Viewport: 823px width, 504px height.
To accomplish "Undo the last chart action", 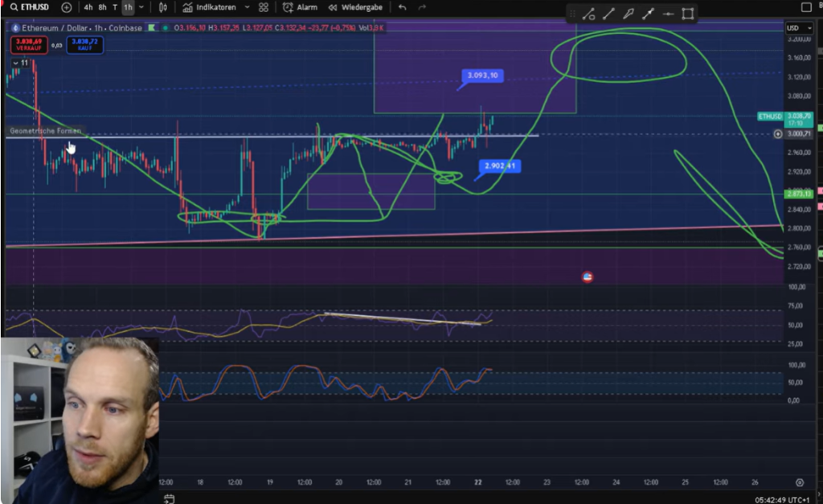I will (x=403, y=7).
